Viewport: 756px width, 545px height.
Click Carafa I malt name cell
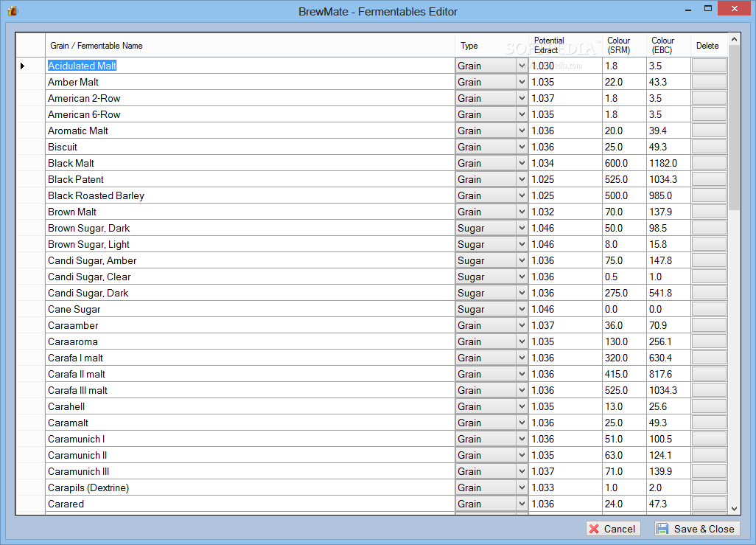250,358
